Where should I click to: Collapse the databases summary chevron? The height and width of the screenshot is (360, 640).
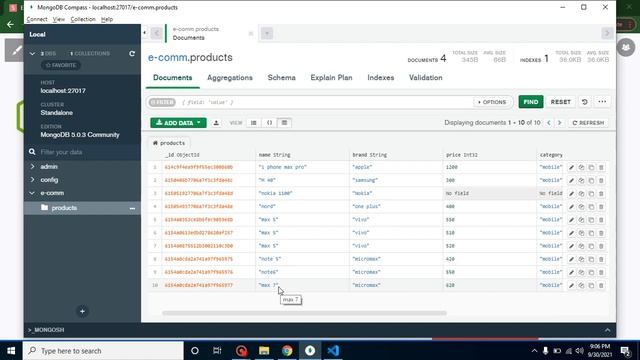[x=32, y=53]
